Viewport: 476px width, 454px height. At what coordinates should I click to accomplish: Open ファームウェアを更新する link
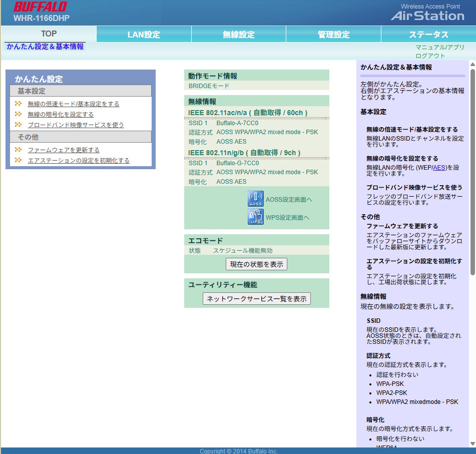click(x=64, y=150)
